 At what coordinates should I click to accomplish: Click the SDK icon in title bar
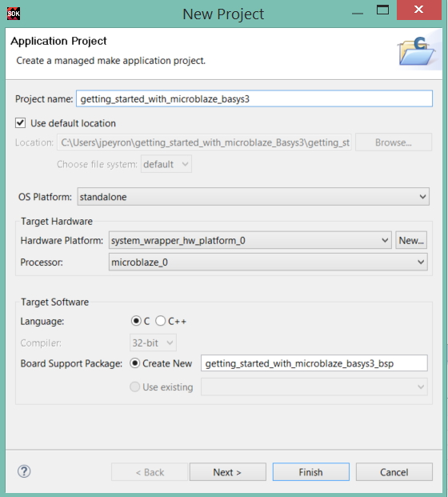tap(14, 14)
